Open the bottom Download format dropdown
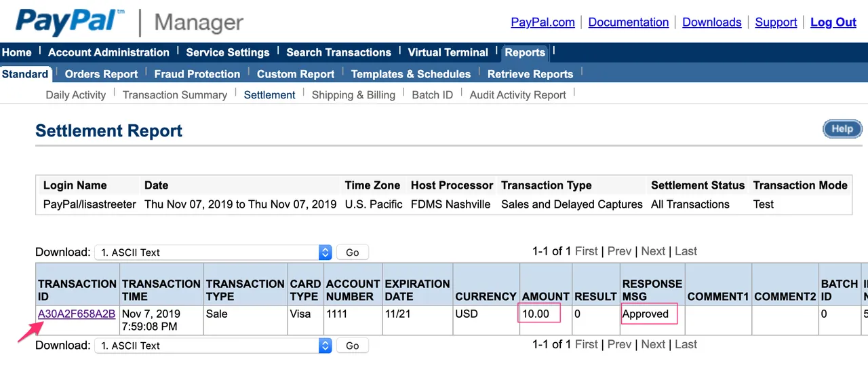868x389 pixels. 213,346
